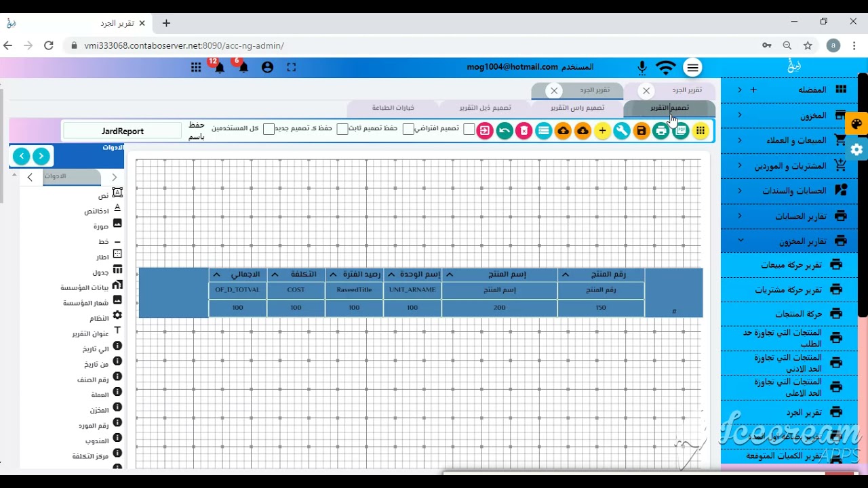
Task: Reload the browser page
Action: [48, 45]
